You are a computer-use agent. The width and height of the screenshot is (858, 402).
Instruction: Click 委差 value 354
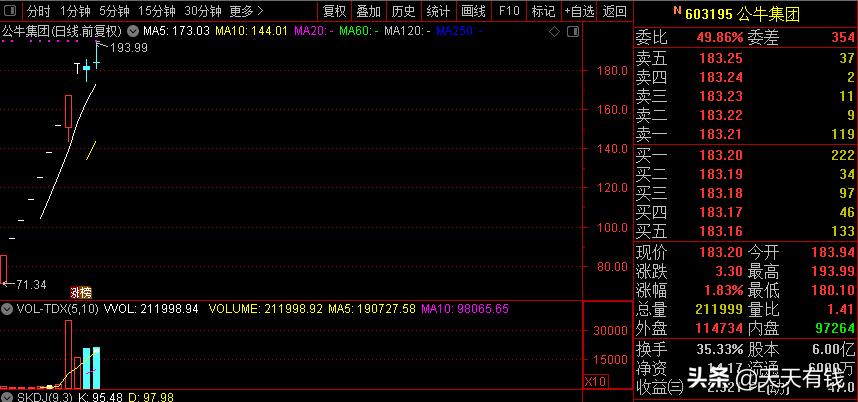point(842,38)
